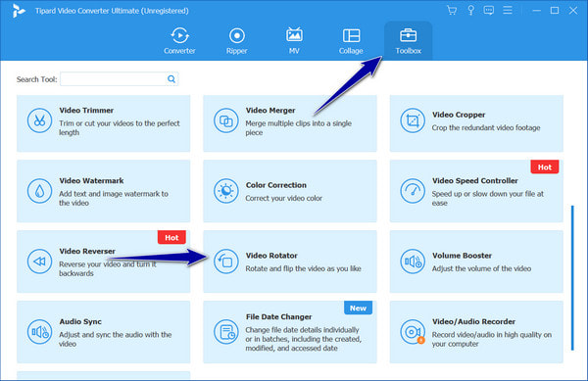This screenshot has height=381, width=588.
Task: Click 'Adjust the volume of the video' text
Action: (x=481, y=268)
